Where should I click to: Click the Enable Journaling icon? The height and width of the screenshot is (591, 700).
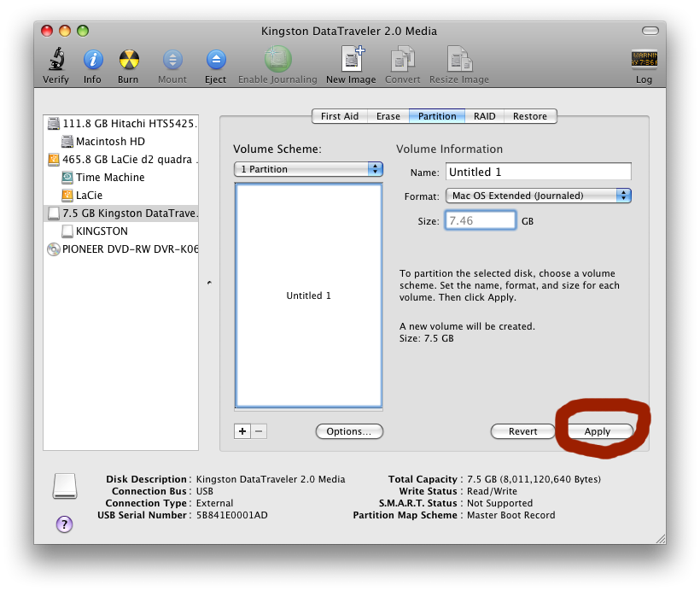[x=277, y=60]
